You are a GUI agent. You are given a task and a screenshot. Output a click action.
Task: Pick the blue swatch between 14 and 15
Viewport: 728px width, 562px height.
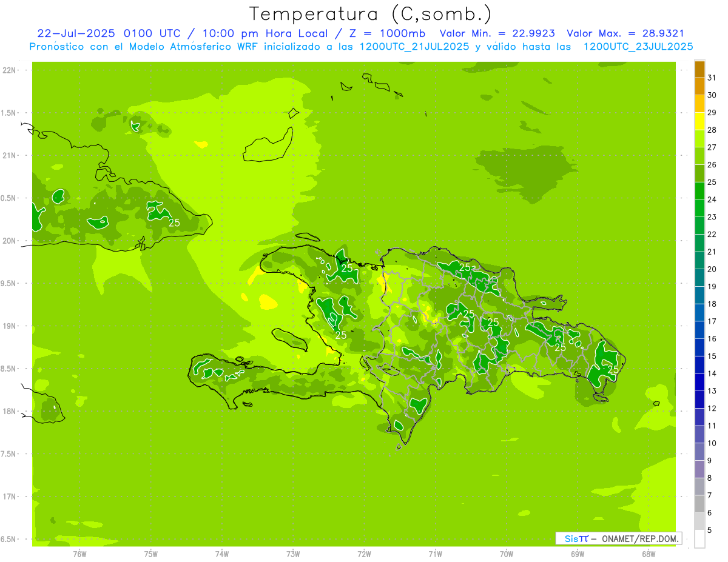pyautogui.click(x=699, y=365)
